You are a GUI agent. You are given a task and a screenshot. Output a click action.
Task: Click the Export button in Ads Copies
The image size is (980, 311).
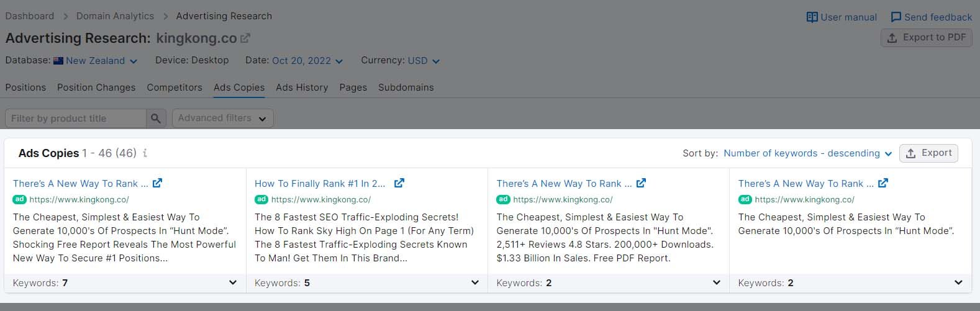(928, 153)
